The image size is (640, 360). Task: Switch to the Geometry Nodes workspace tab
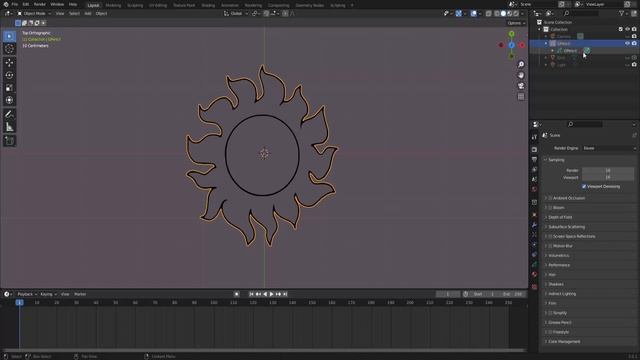point(309,5)
